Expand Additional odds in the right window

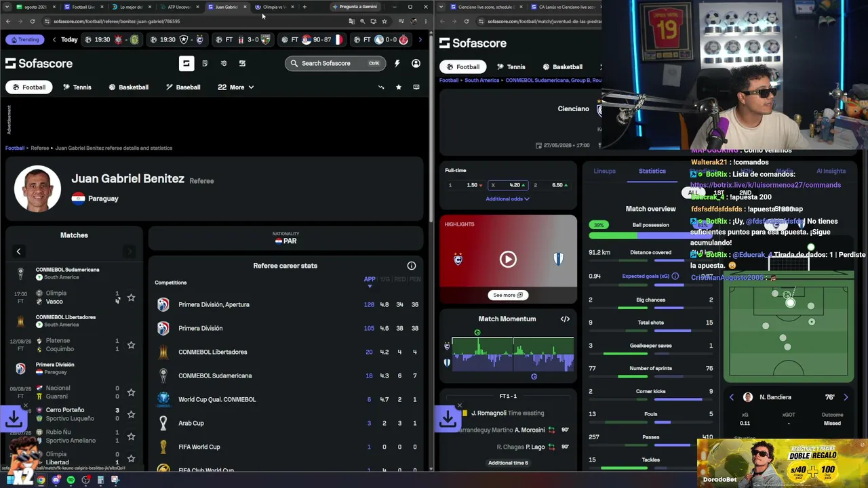[507, 199]
